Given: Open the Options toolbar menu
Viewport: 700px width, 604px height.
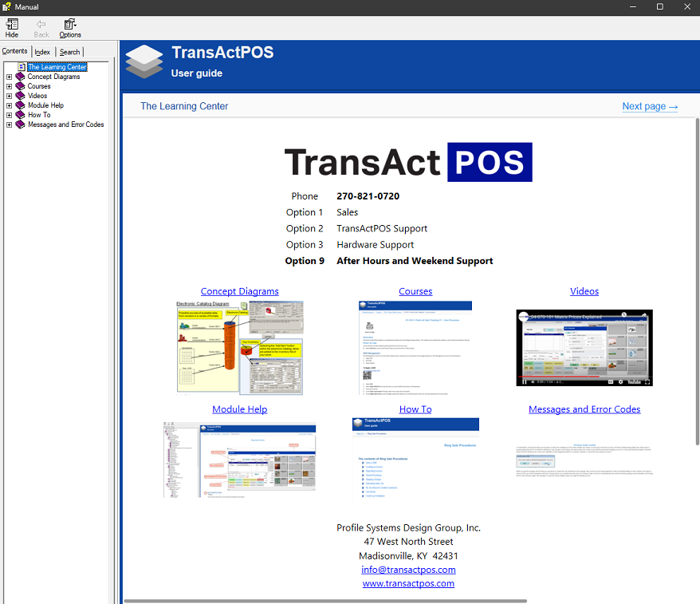Looking at the screenshot, I should 70,28.
